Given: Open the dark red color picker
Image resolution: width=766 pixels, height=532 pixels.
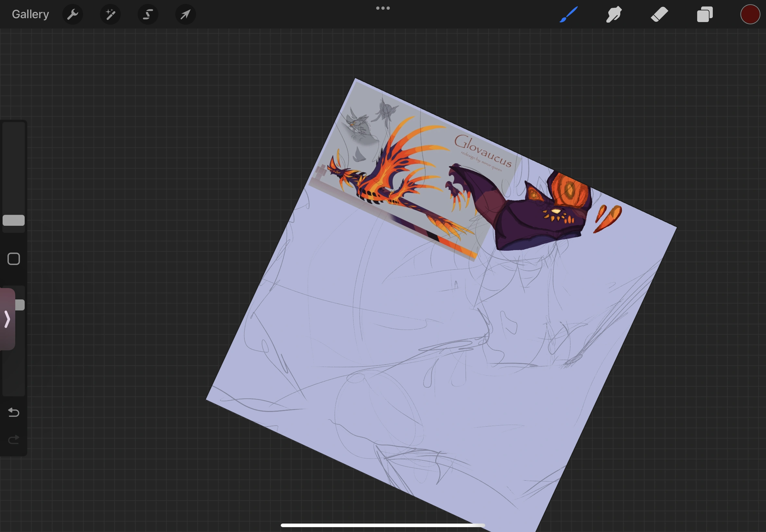Looking at the screenshot, I should (750, 14).
